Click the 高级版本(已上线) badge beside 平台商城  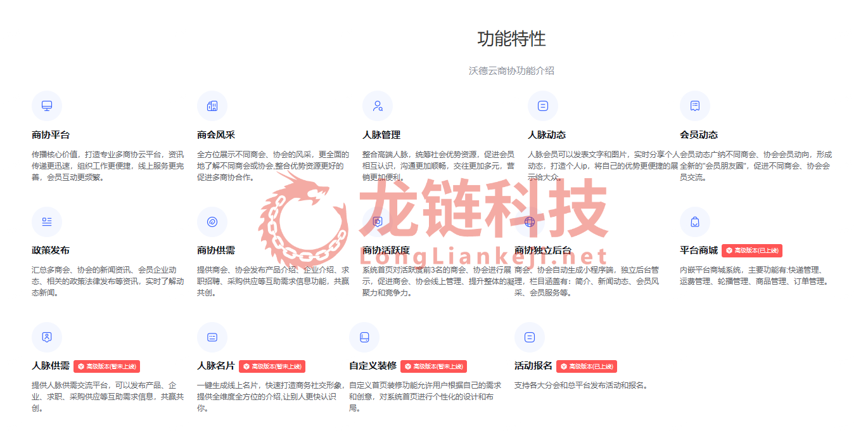(752, 250)
